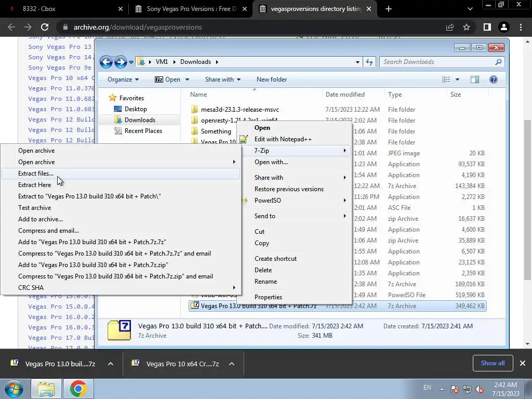Click Add to archive... entry
This screenshot has height=399, width=532.
coord(121,219)
